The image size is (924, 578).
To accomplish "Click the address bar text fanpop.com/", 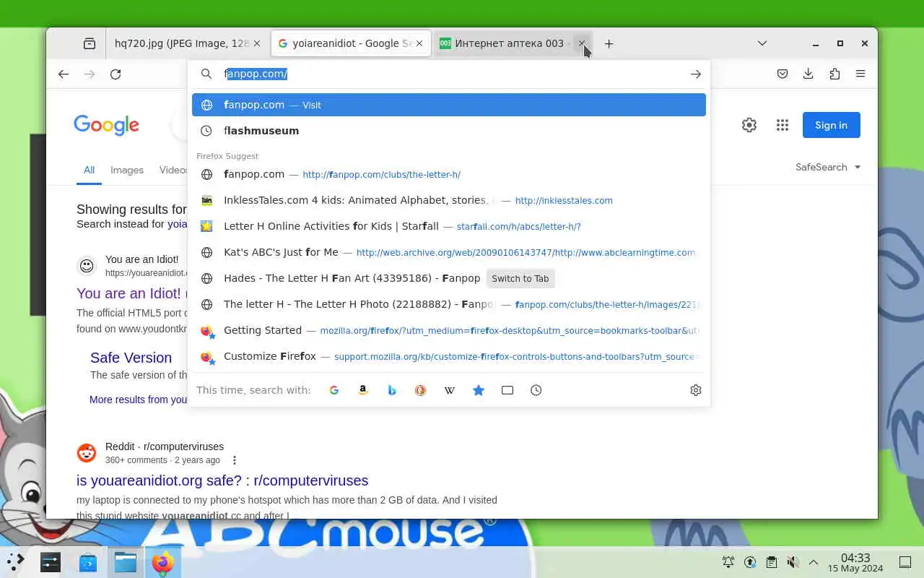I will point(256,74).
